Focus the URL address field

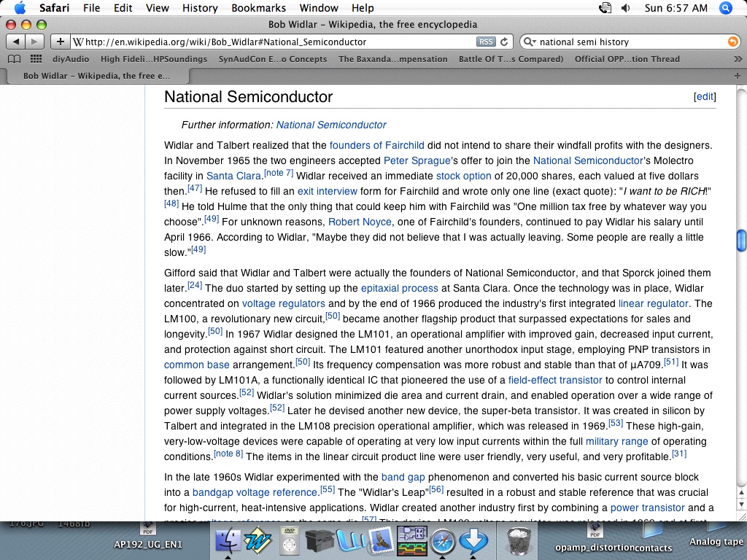click(x=274, y=42)
